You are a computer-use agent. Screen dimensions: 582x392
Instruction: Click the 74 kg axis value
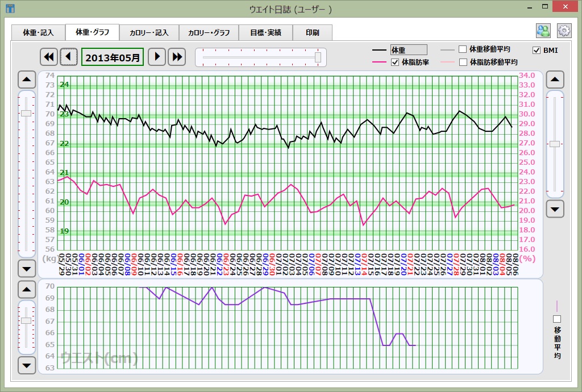click(x=50, y=76)
